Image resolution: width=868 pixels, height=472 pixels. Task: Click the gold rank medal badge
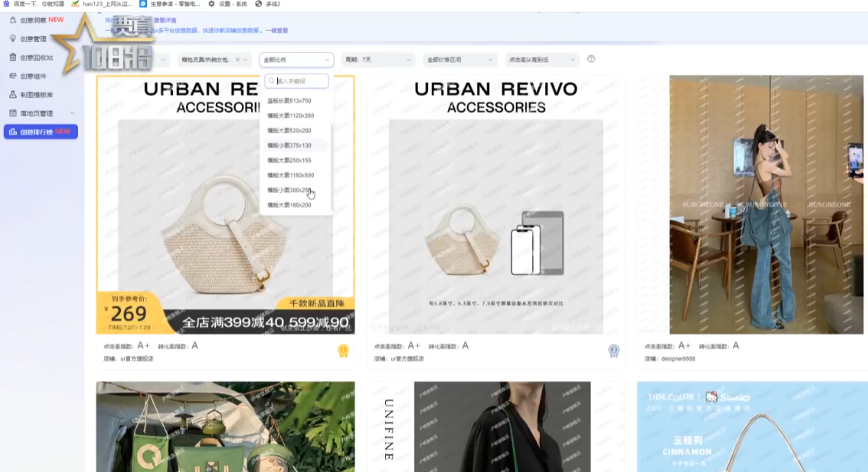click(344, 351)
